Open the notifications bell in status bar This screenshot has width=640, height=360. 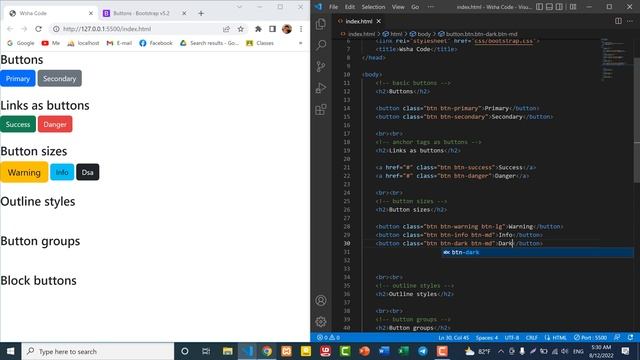631,338
